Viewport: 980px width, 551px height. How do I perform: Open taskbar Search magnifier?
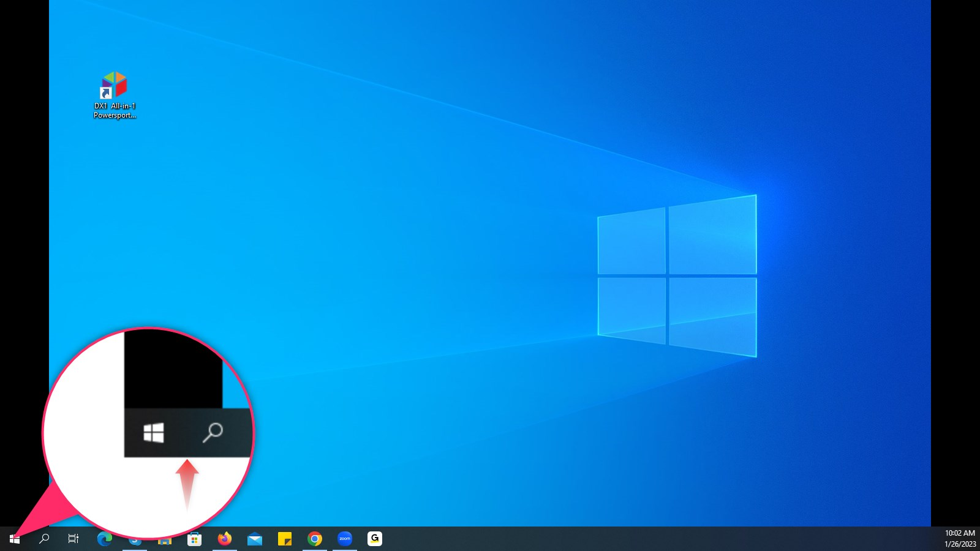(x=44, y=539)
